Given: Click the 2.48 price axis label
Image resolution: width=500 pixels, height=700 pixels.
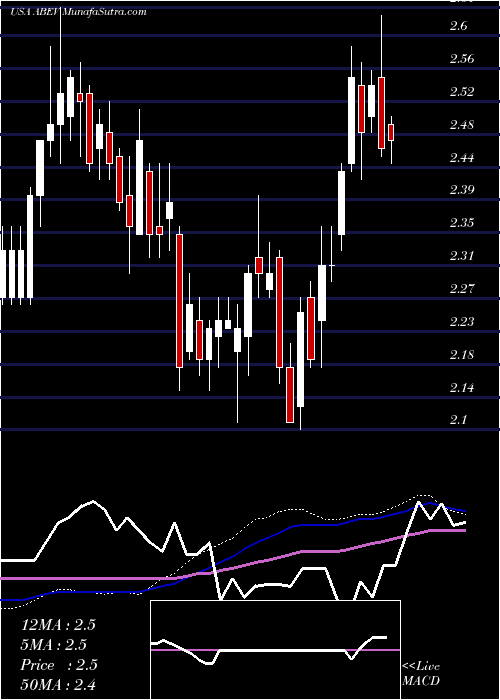Looking at the screenshot, I should tap(462, 125).
